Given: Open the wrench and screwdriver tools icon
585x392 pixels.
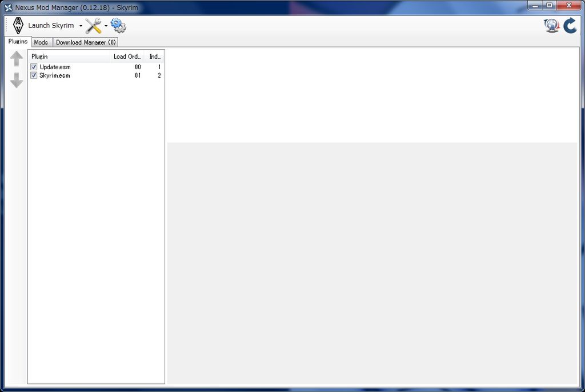Looking at the screenshot, I should point(93,26).
